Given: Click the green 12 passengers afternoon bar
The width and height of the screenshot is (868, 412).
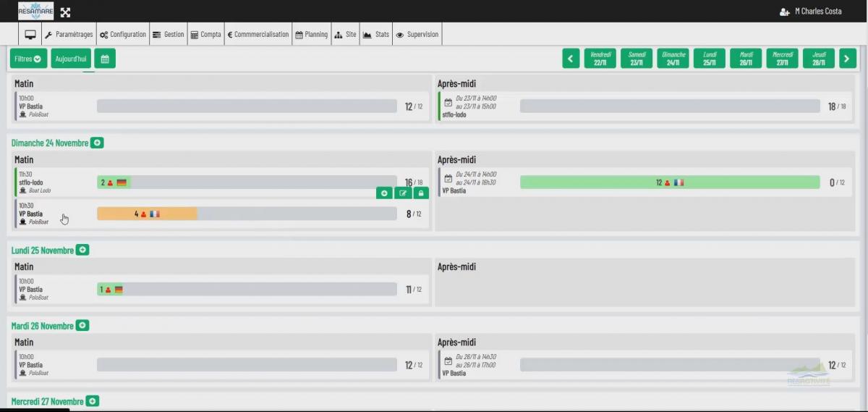Looking at the screenshot, I should click(x=670, y=182).
